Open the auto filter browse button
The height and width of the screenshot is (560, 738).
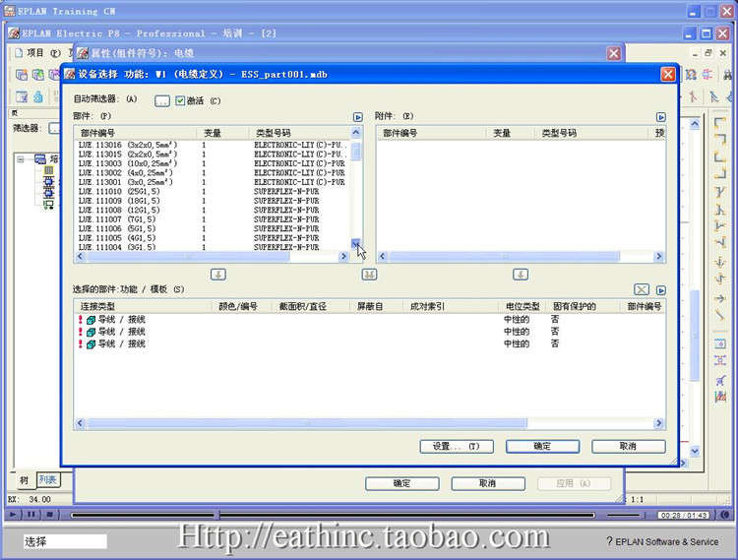tap(162, 100)
